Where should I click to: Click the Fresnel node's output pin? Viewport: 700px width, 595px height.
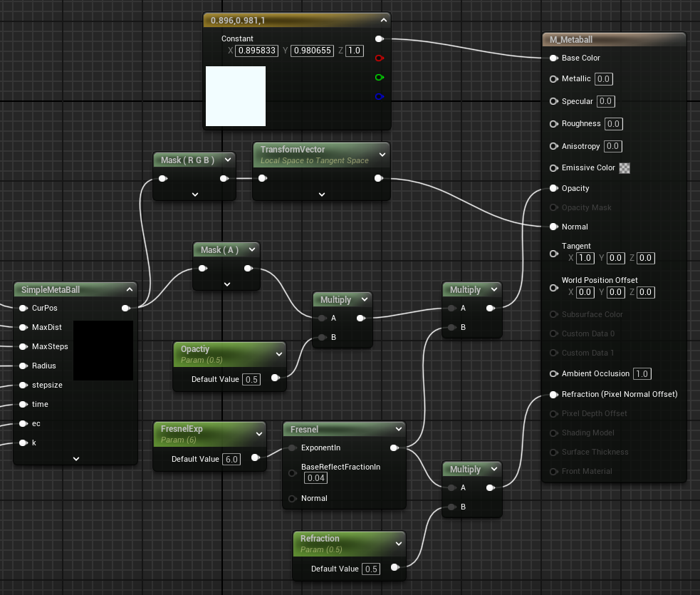click(x=395, y=448)
